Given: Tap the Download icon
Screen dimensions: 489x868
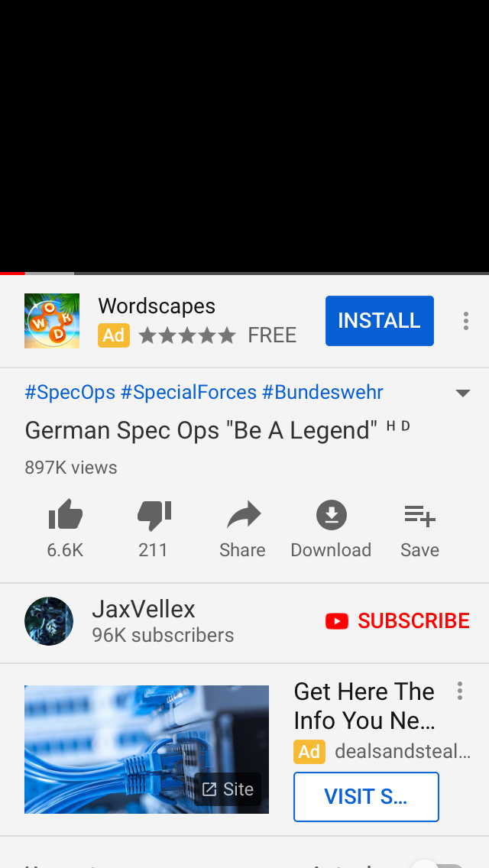Looking at the screenshot, I should pos(331,515).
